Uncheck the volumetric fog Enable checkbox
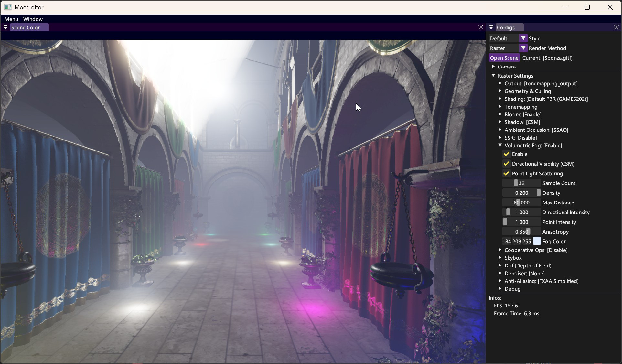The width and height of the screenshot is (622, 364). [507, 154]
